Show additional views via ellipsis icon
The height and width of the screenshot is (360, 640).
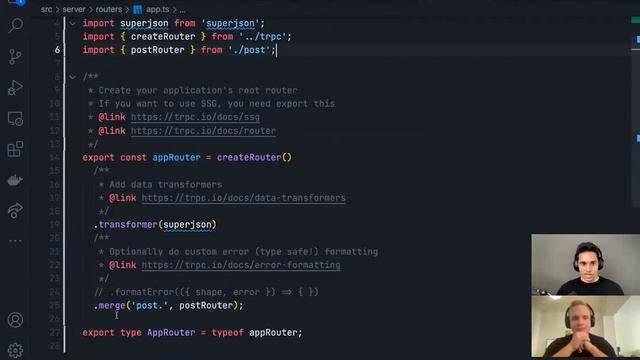click(15, 241)
